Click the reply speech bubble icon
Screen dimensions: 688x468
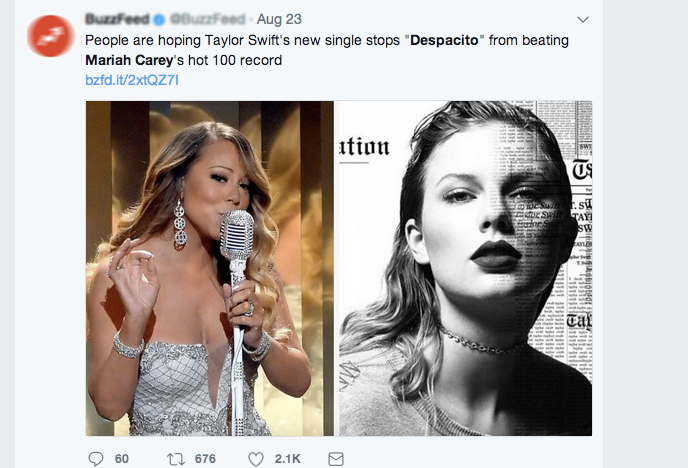(96, 458)
